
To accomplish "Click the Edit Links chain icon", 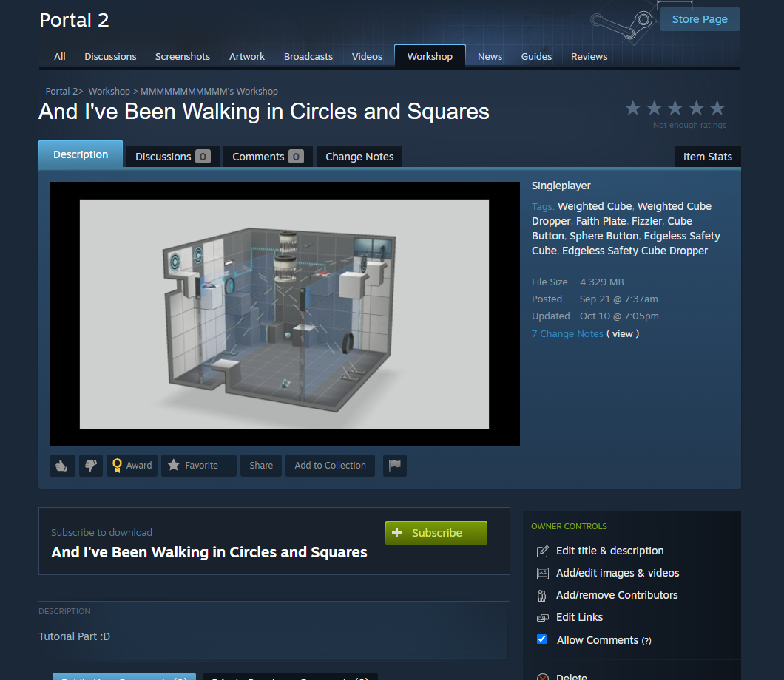I will click(541, 617).
